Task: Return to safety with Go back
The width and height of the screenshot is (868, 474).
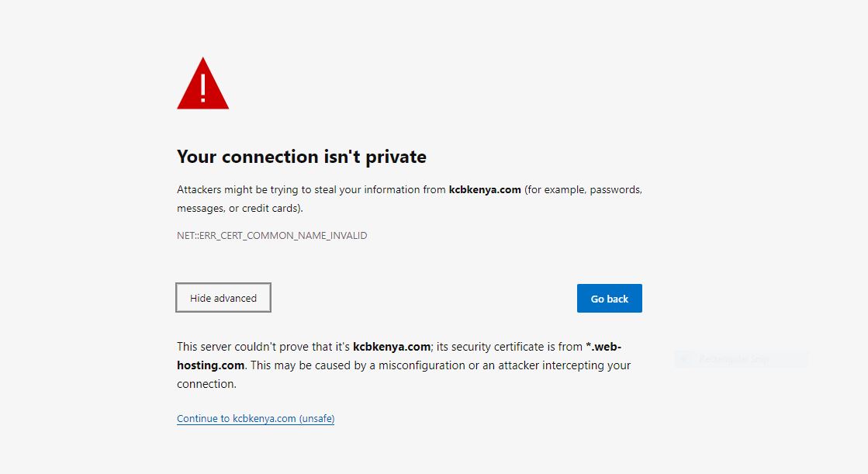Action: [x=609, y=299]
